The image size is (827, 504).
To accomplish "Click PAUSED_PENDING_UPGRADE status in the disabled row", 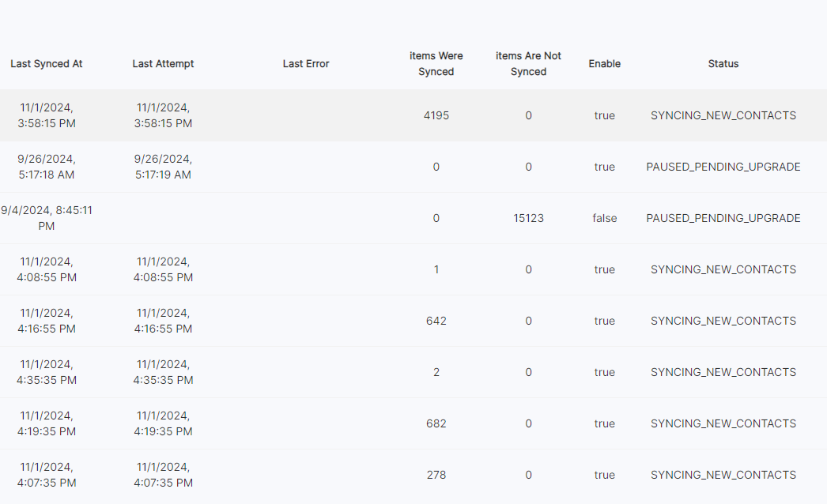I will (x=723, y=218).
